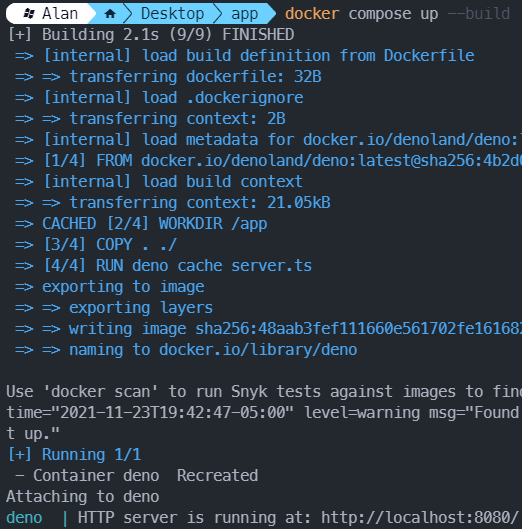Click the --build flag suggestion text
The height and width of the screenshot is (529, 522).
pyautogui.click(x=478, y=14)
